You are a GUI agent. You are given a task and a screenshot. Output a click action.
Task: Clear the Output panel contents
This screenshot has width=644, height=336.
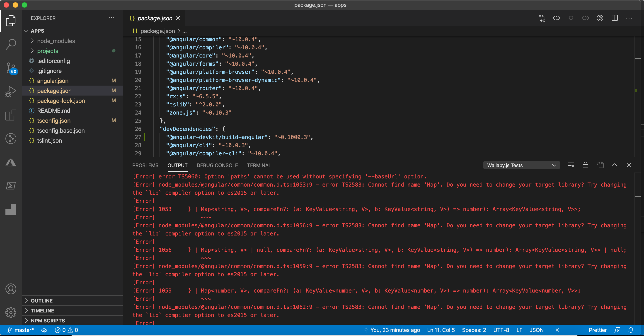coord(571,165)
